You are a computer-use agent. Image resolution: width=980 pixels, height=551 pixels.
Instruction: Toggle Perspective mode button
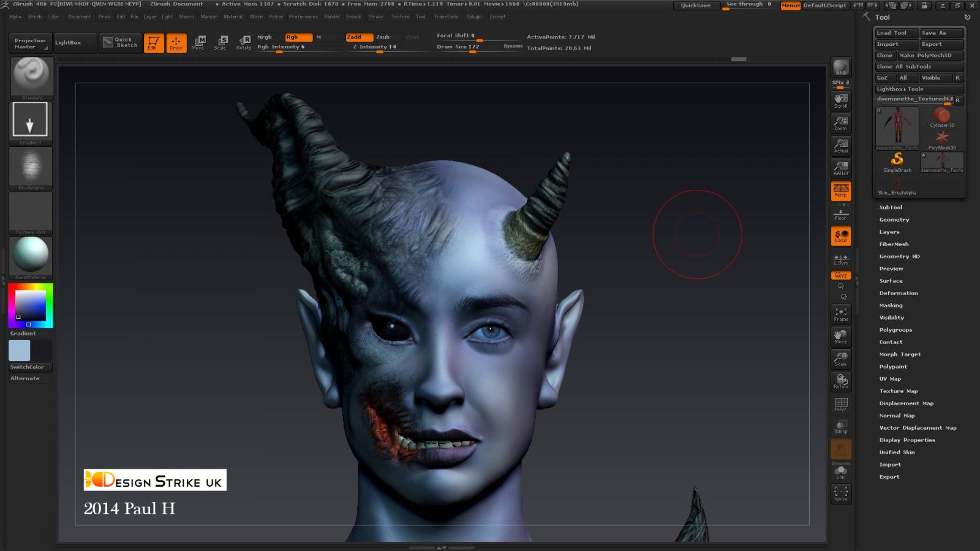click(x=841, y=190)
